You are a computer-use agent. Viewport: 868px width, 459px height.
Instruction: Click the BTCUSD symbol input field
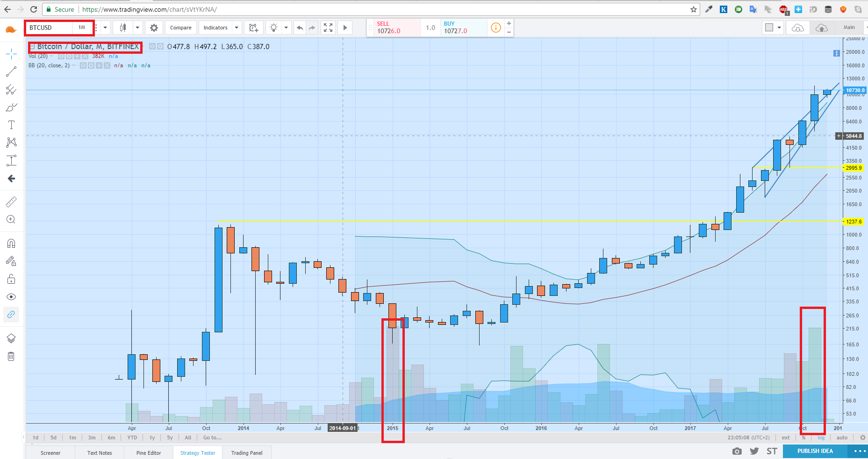click(49, 28)
